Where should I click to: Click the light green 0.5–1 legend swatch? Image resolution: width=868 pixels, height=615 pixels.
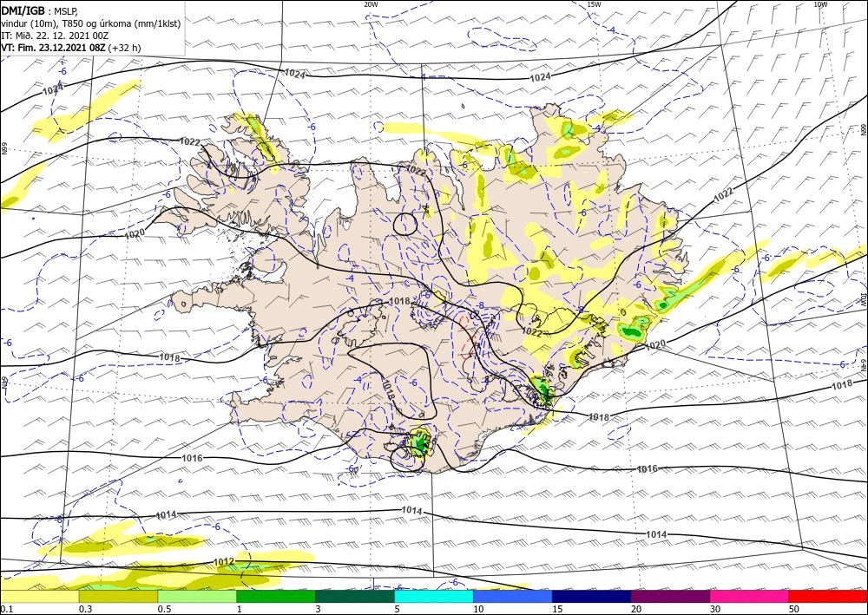(x=197, y=596)
